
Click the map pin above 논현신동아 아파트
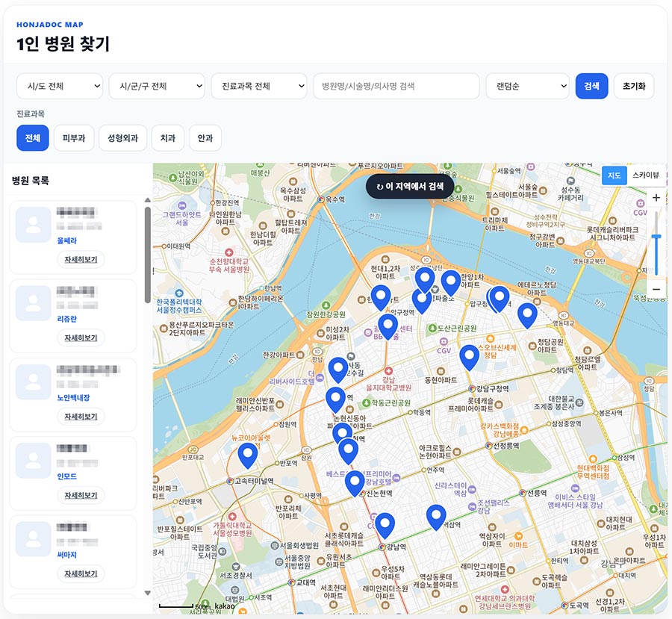click(x=335, y=400)
